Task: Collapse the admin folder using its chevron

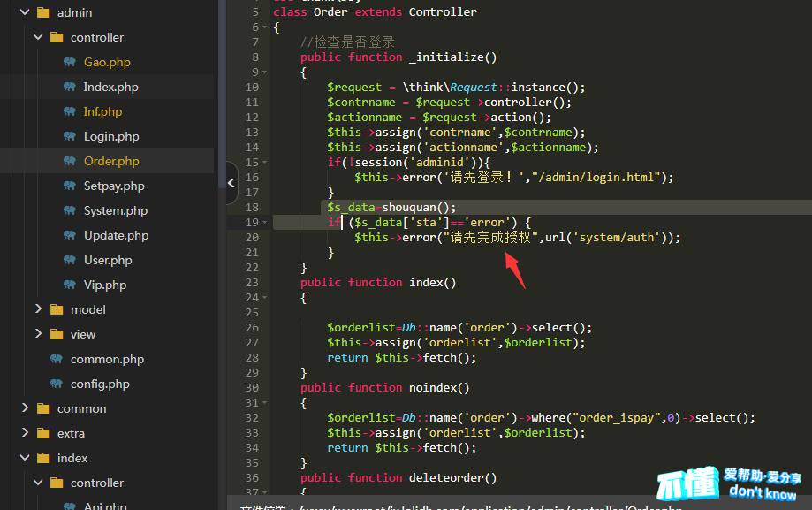Action: [x=25, y=13]
